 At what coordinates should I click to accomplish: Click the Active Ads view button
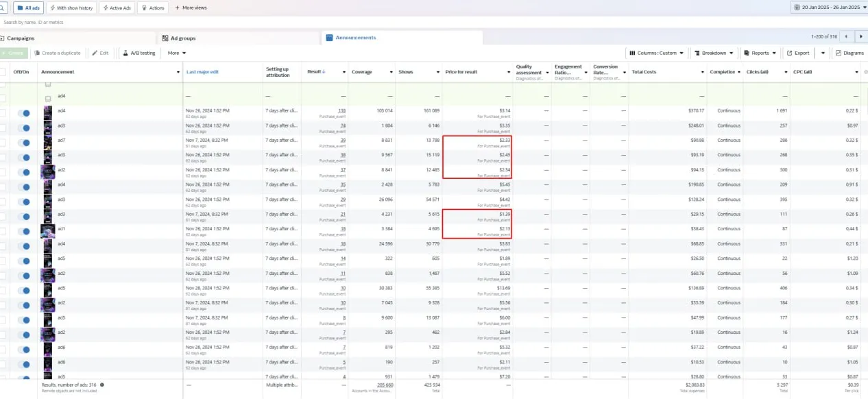(x=117, y=8)
